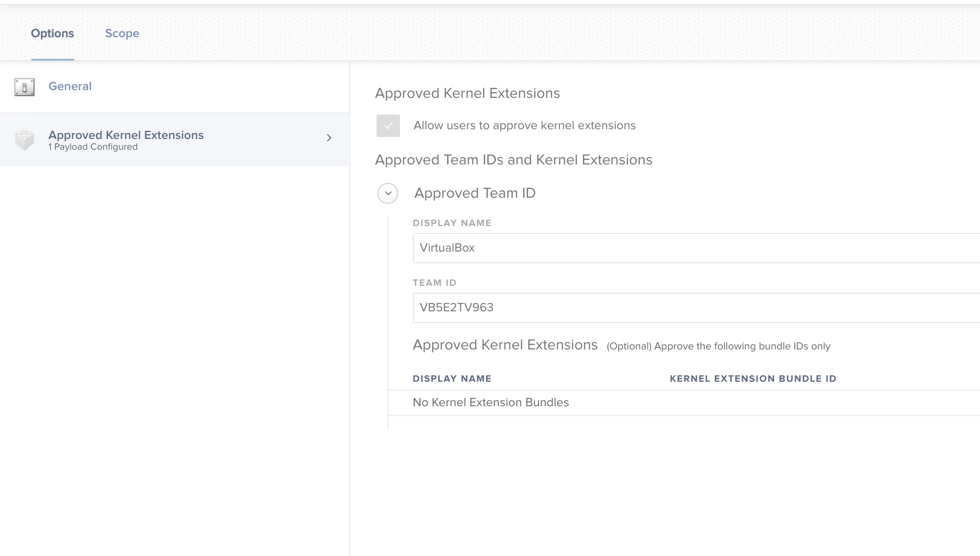Click the Kernel Extension Bundle ID column header

753,378
